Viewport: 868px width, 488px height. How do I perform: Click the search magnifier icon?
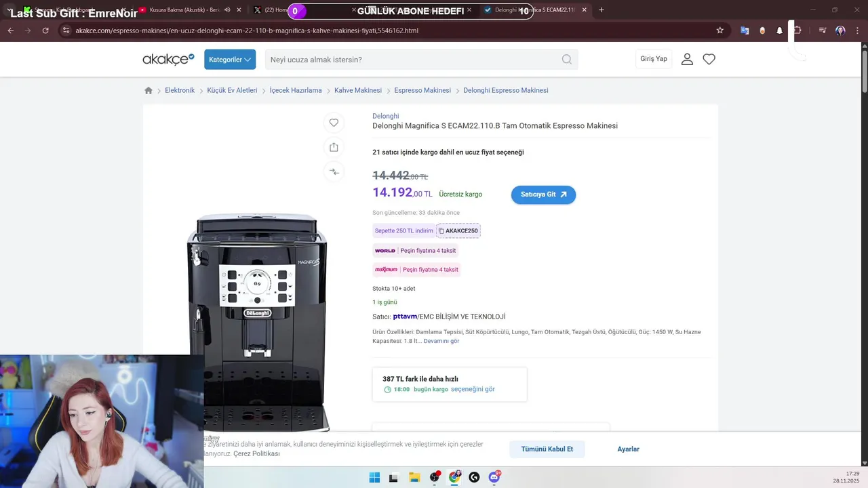566,60
